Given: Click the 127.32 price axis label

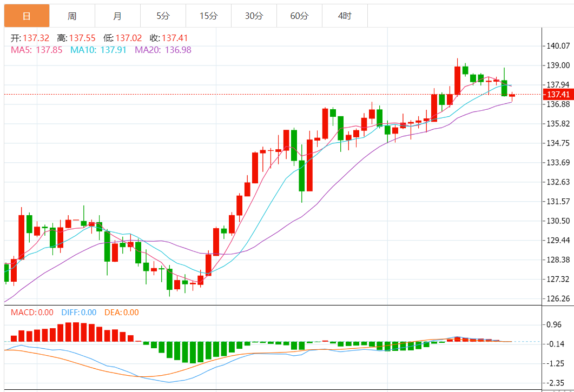Looking at the screenshot, I should pyautogui.click(x=558, y=279).
